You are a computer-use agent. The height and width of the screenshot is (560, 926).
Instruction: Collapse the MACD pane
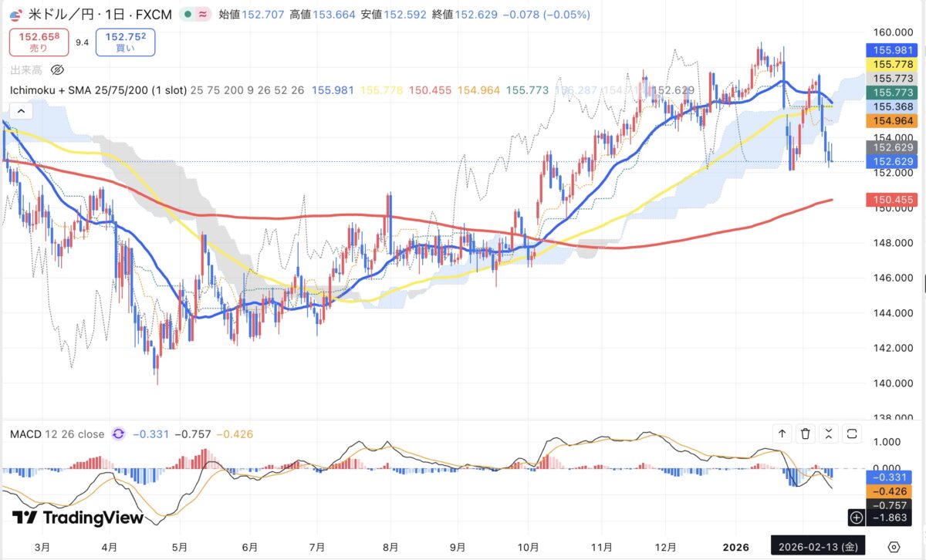[x=829, y=434]
